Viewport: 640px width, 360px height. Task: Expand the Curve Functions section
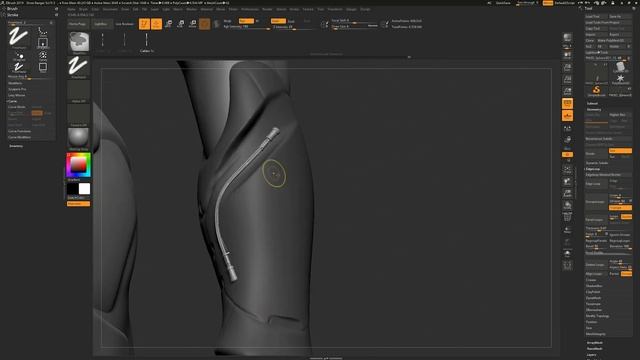pos(20,131)
